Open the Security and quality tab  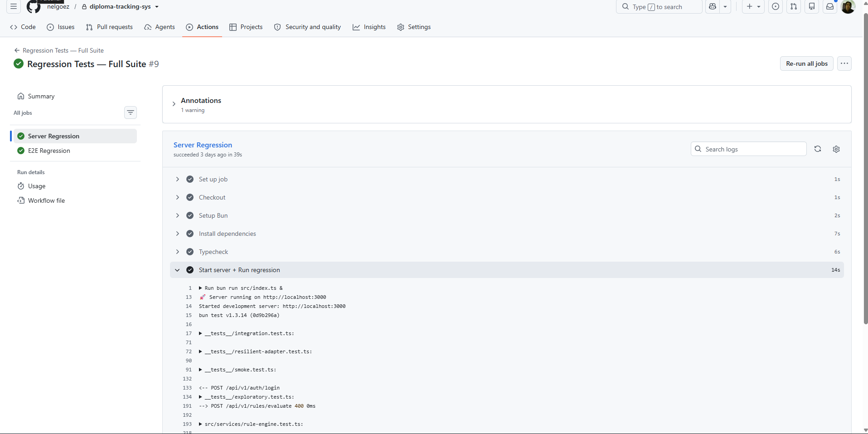[x=307, y=27]
